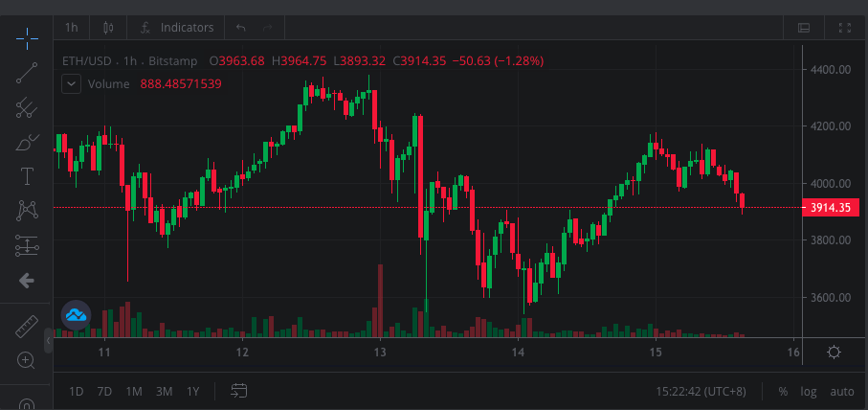Viewport: 868px width, 410px height.
Task: Select the 3M time range
Action: pos(164,391)
